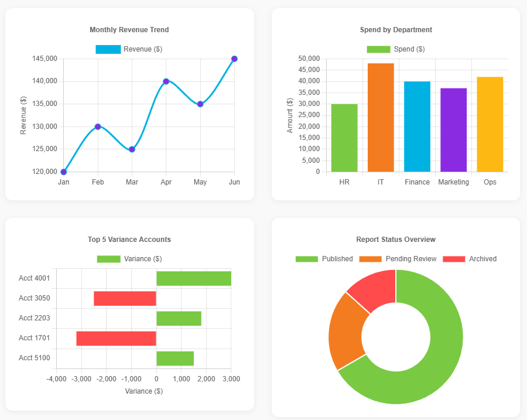527x420 pixels.
Task: Hide the Published series via legend
Action: pos(324,259)
